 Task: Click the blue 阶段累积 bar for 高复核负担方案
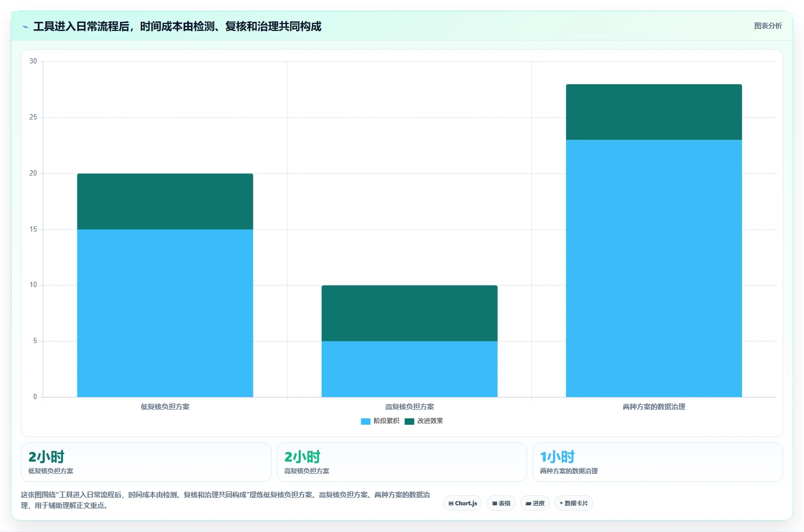pos(409,369)
